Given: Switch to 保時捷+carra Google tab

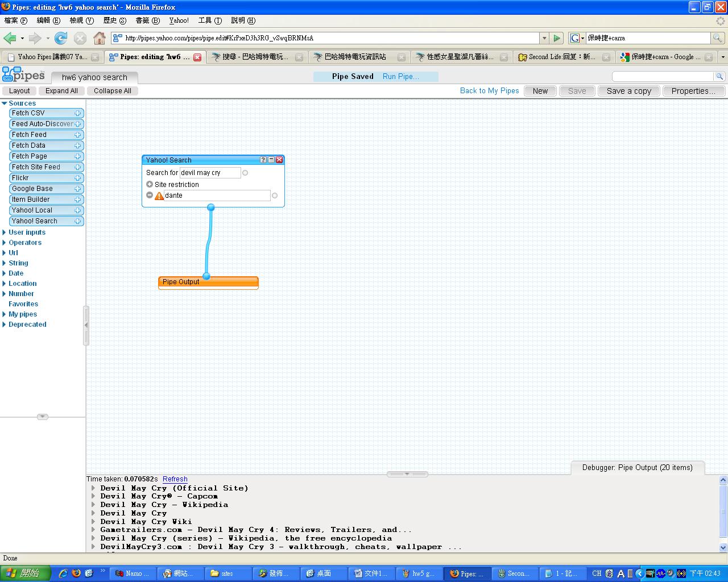Looking at the screenshot, I should coord(667,57).
